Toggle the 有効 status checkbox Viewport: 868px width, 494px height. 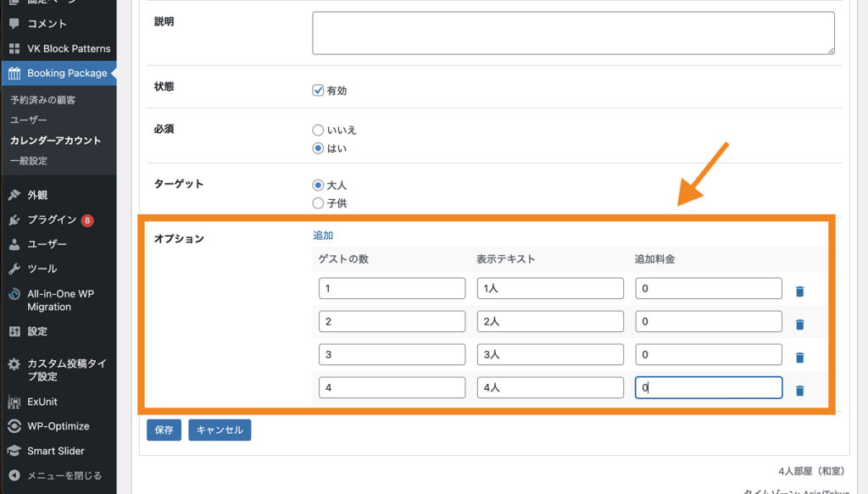coord(319,91)
